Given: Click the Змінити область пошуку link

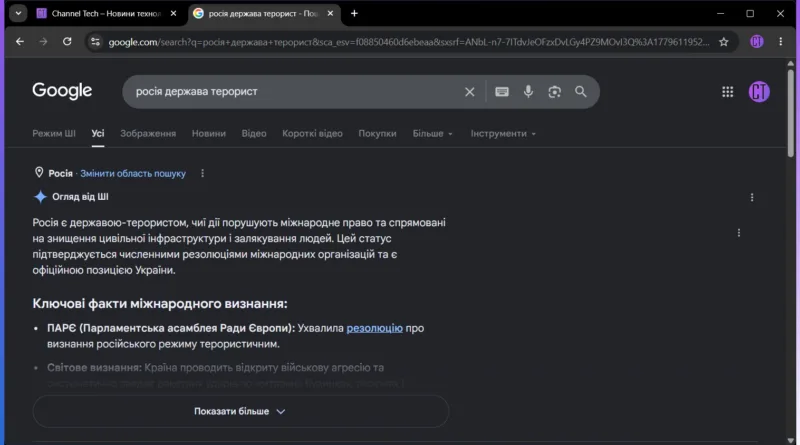Looking at the screenshot, I should [x=133, y=174].
